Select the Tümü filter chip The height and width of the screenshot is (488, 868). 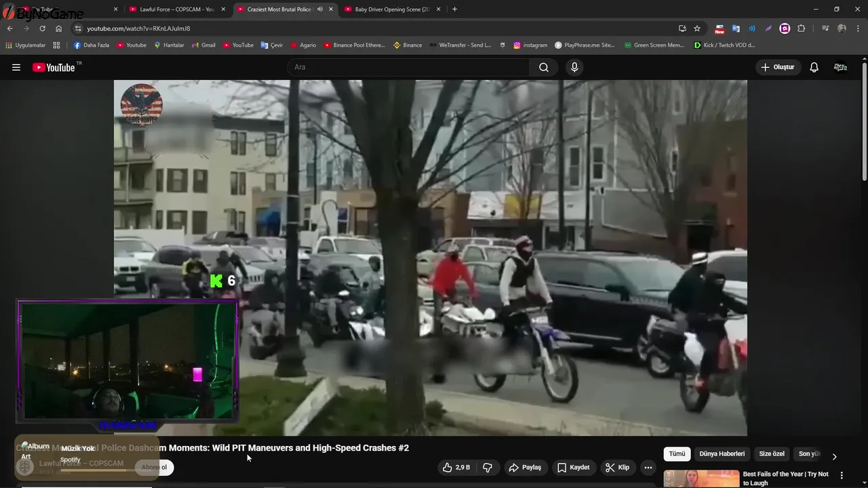[677, 454]
